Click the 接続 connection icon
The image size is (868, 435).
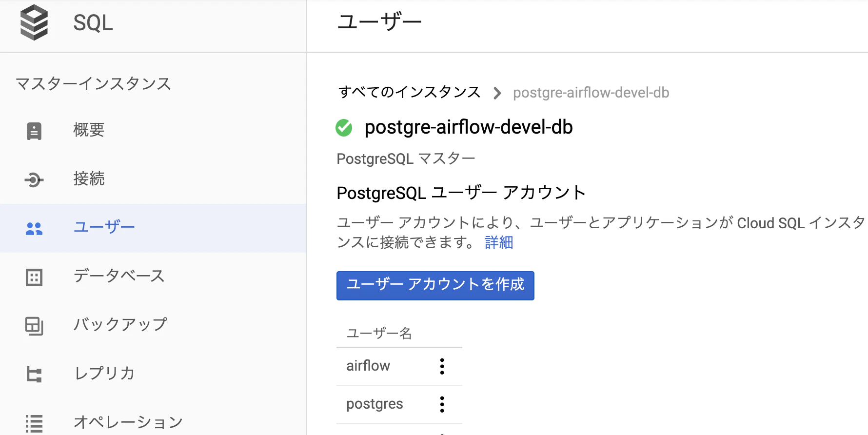point(34,180)
